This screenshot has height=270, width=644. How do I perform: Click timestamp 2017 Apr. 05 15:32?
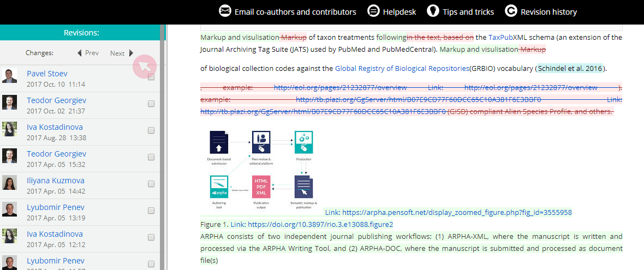click(x=56, y=165)
